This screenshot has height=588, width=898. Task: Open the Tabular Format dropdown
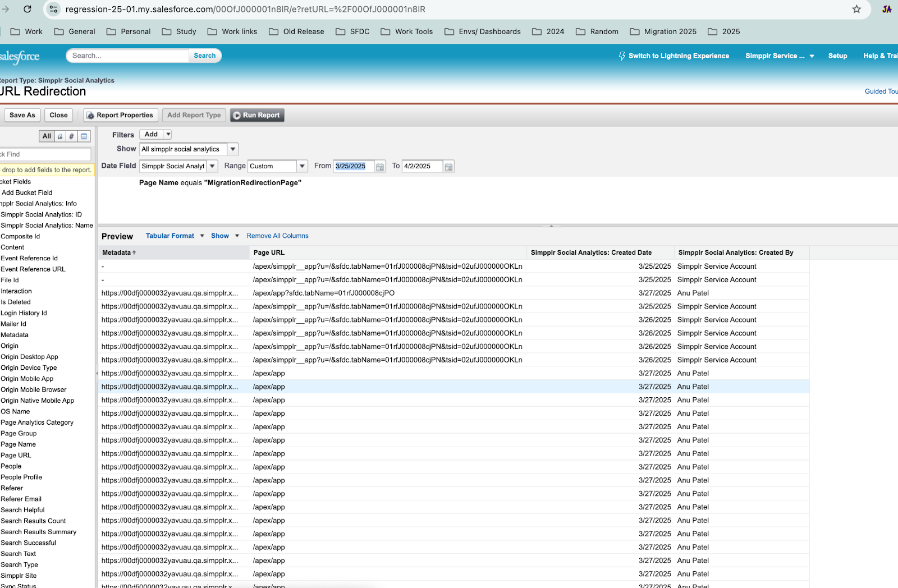point(175,236)
